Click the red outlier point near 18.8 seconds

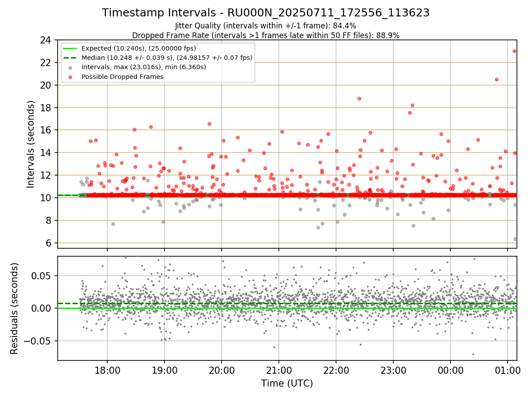359,98
